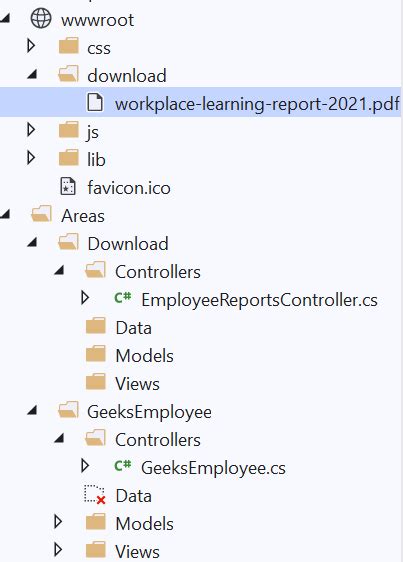Select Models label under GeeksEmployee

pyautogui.click(x=144, y=524)
